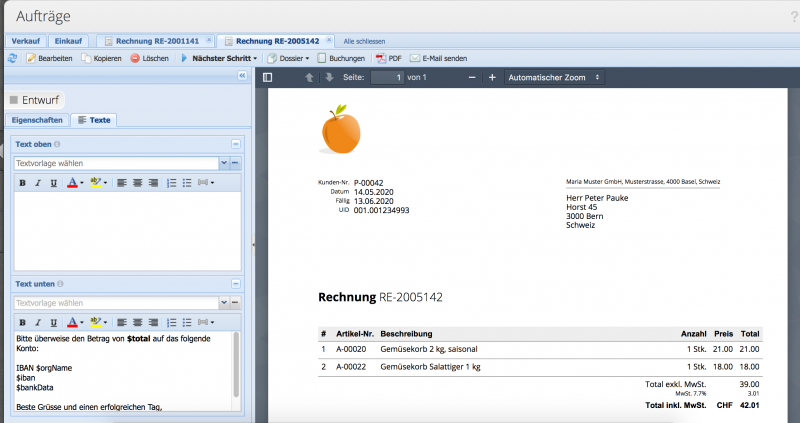
Task: Zoom in the PDF preview
Action: pos(492,78)
